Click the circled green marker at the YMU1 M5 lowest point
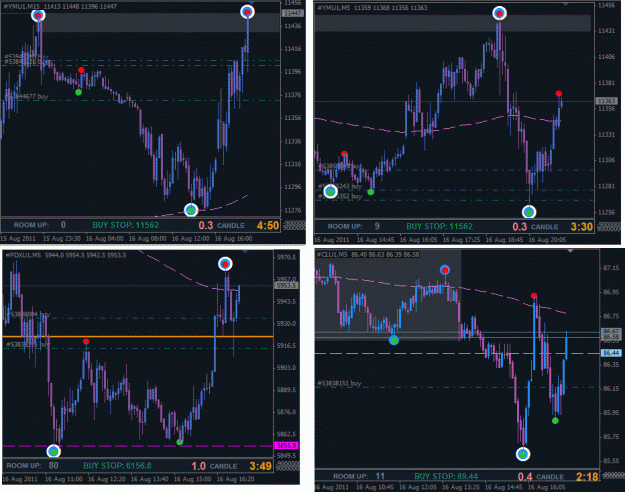The height and width of the screenshot is (492, 625). [529, 212]
